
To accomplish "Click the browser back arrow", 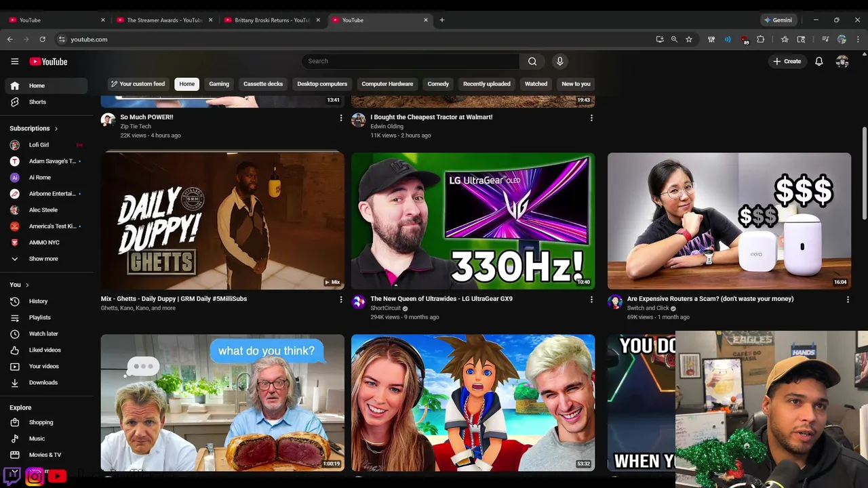I will (10, 39).
